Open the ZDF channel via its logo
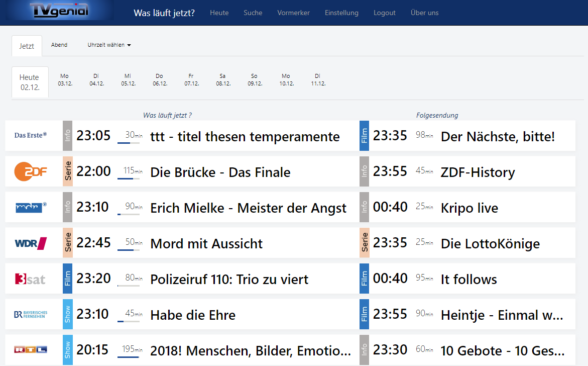Viewport: 588px width, 366px height. [x=30, y=171]
